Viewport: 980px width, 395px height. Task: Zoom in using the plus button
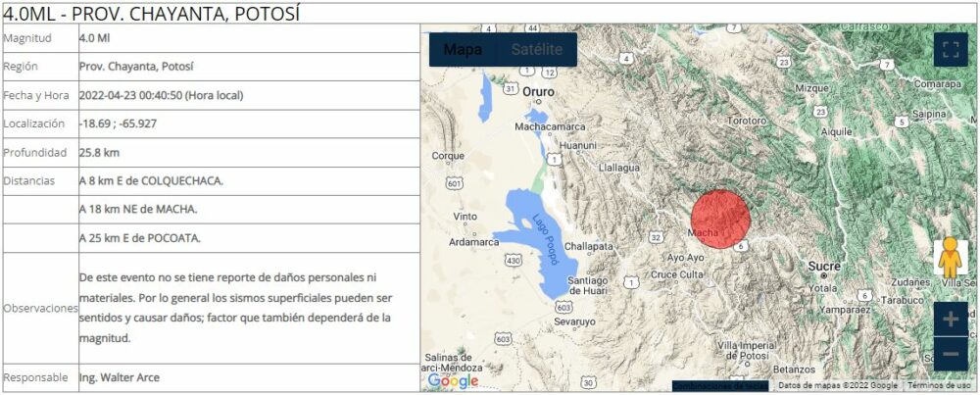point(950,320)
